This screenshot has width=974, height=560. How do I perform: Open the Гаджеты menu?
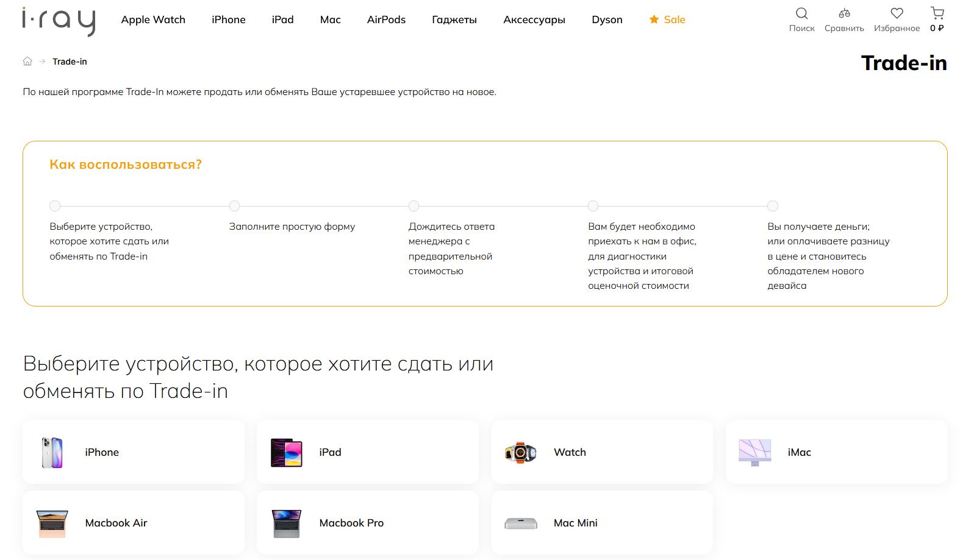(454, 19)
